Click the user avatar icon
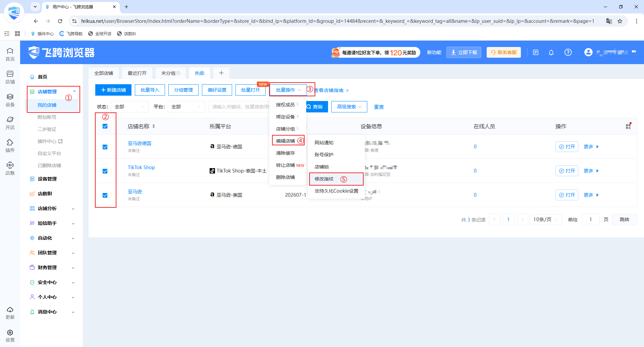The width and height of the screenshot is (644, 347). tap(588, 52)
